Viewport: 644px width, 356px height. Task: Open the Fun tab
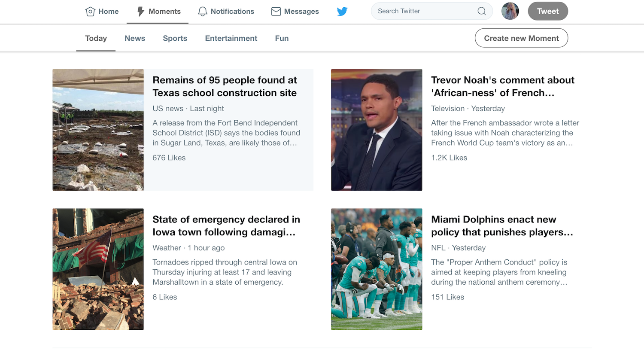tap(282, 38)
